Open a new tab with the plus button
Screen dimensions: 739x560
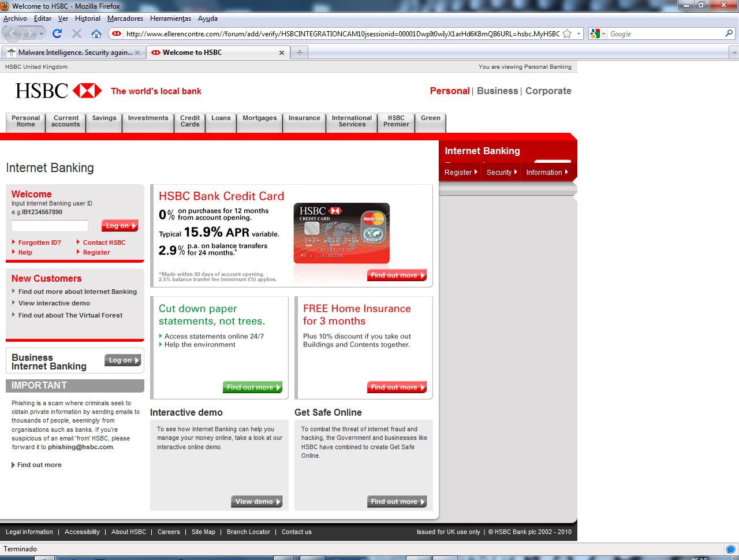click(299, 52)
